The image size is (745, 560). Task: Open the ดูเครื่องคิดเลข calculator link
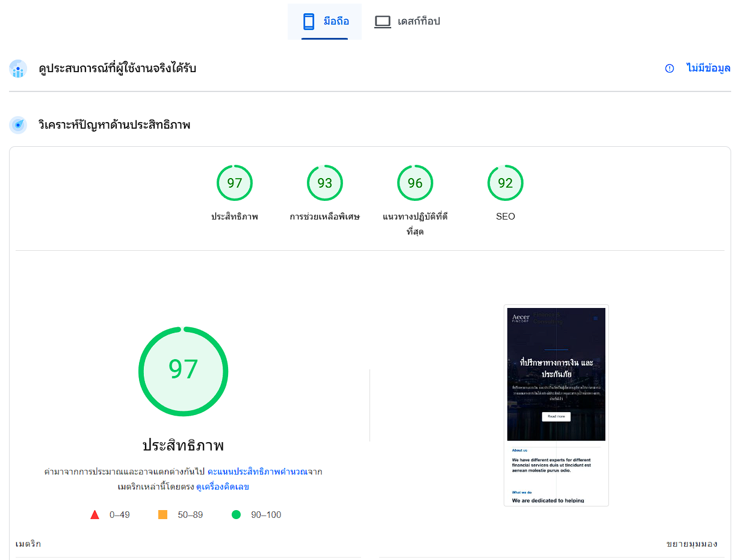click(223, 487)
